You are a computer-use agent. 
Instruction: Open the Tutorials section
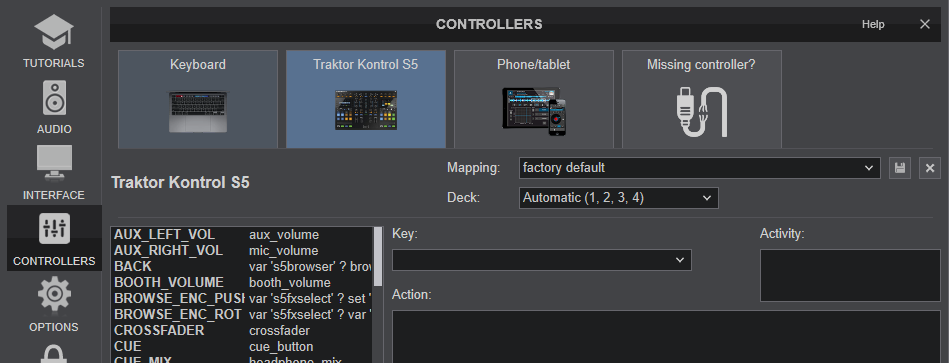click(54, 41)
